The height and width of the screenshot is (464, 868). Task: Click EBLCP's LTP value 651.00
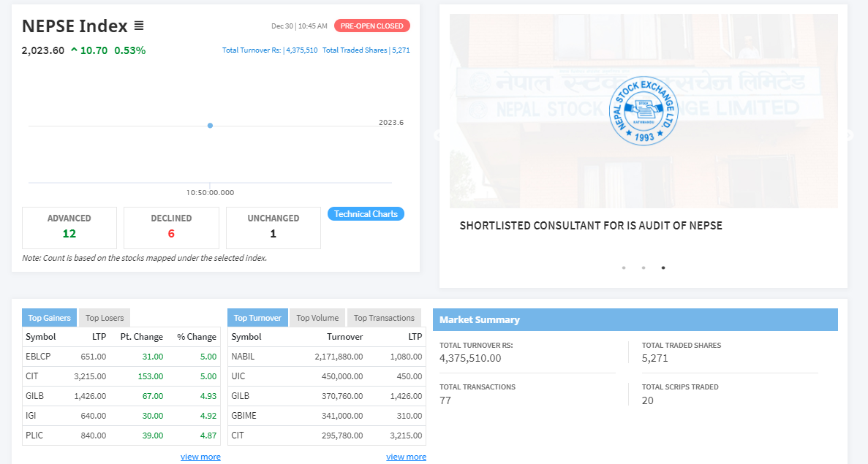pos(94,357)
